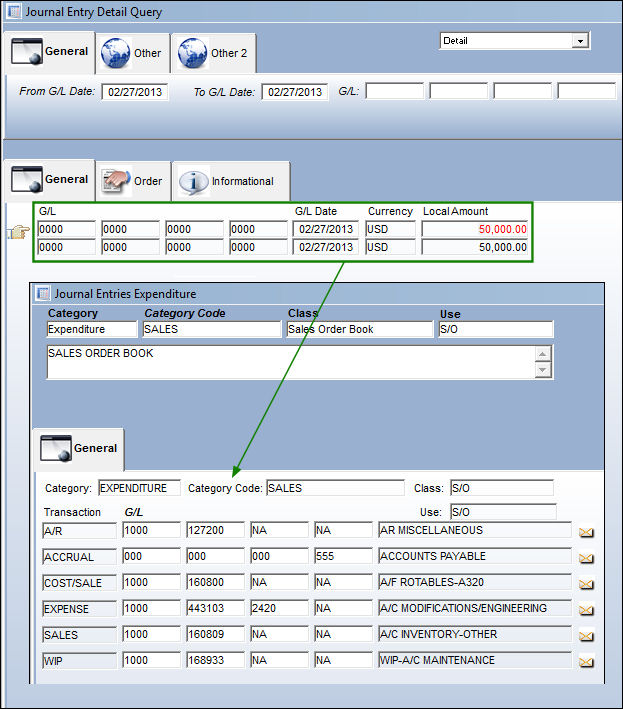Viewport: 623px width, 709px height.
Task: Select the Order tab
Action: [133, 181]
